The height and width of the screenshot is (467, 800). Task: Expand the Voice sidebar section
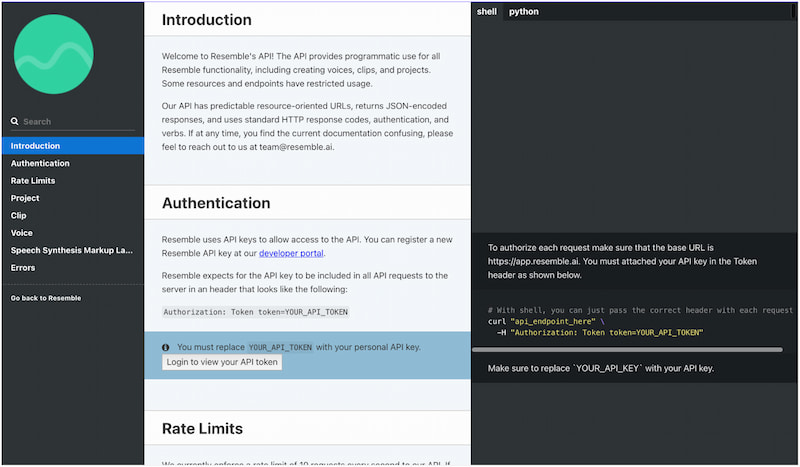pyautogui.click(x=22, y=233)
